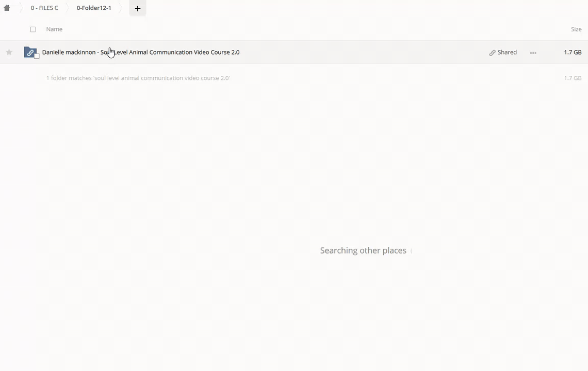The image size is (588, 371).
Task: Click the grayed 1.7 GB total in summary
Action: pos(573,78)
